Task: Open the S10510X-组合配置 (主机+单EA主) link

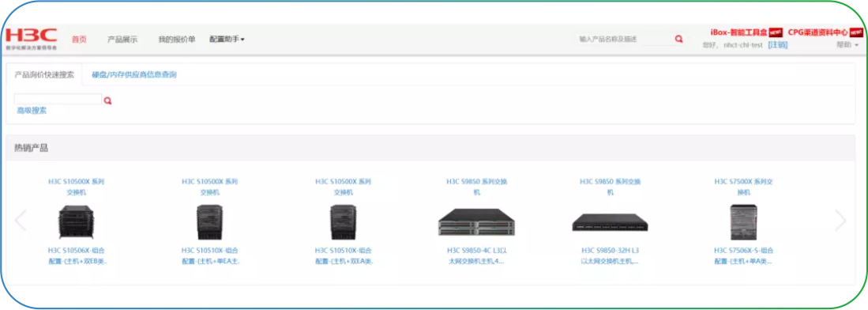Action: [x=210, y=255]
